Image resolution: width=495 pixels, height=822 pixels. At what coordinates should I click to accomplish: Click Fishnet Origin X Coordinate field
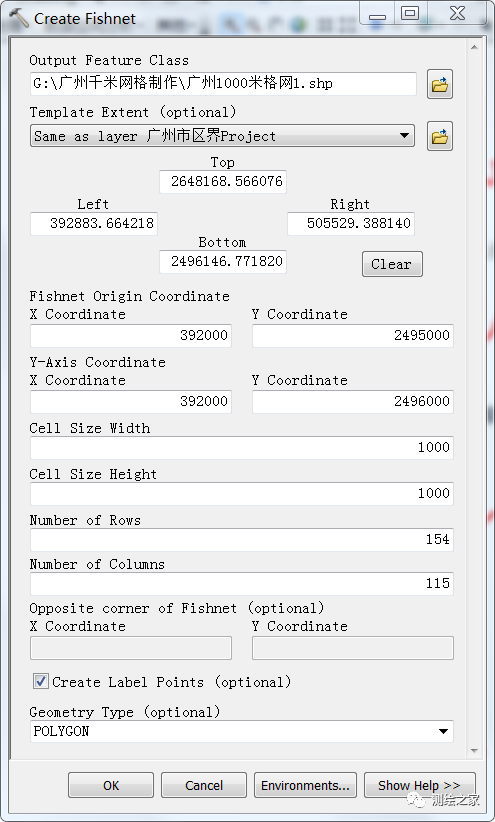click(131, 336)
